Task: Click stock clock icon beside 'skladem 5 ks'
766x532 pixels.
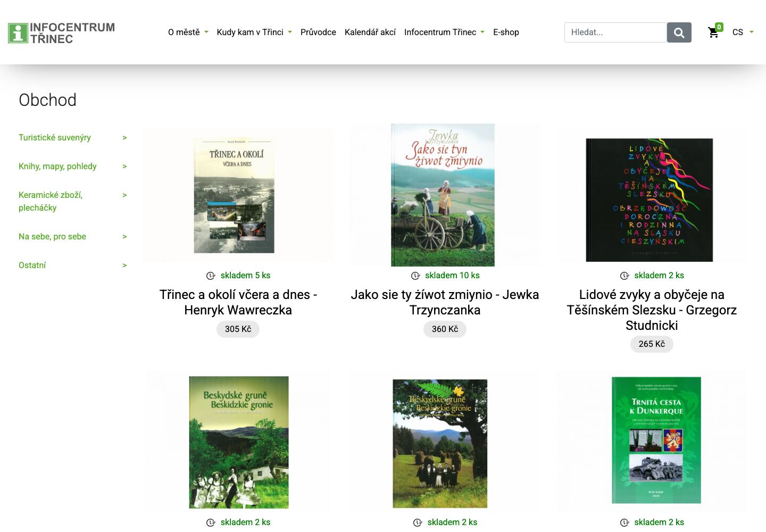Action: [x=211, y=276]
